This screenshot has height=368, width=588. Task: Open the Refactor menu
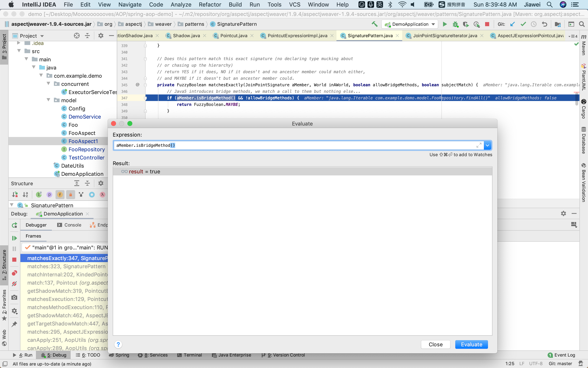click(x=210, y=4)
